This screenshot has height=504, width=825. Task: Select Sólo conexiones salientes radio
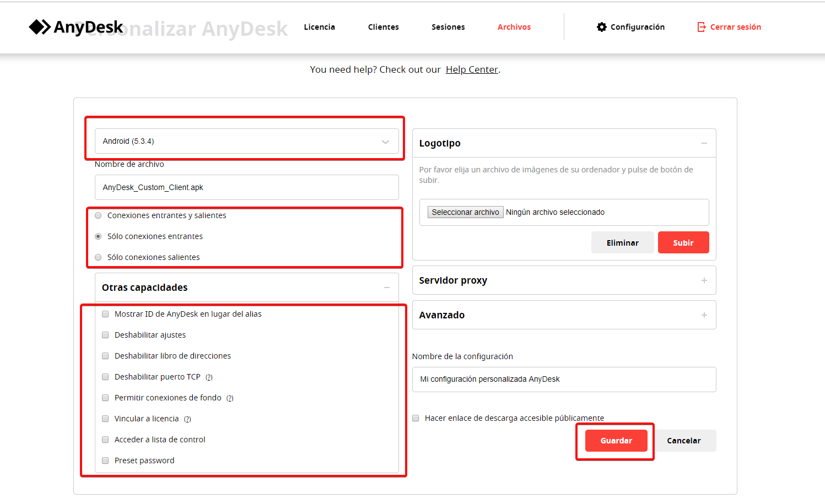pyautogui.click(x=98, y=257)
